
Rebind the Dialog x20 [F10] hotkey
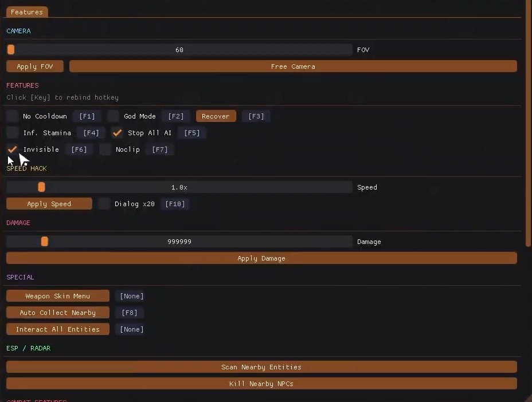(x=175, y=204)
